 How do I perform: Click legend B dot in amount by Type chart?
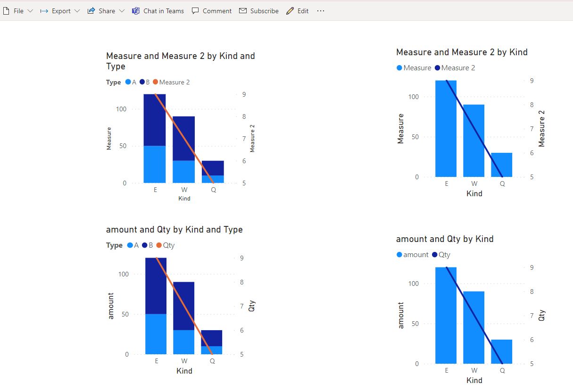[x=145, y=245]
